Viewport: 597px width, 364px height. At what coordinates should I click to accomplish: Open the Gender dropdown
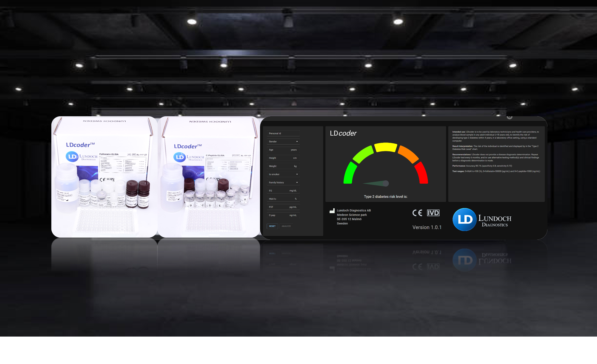pos(283,142)
